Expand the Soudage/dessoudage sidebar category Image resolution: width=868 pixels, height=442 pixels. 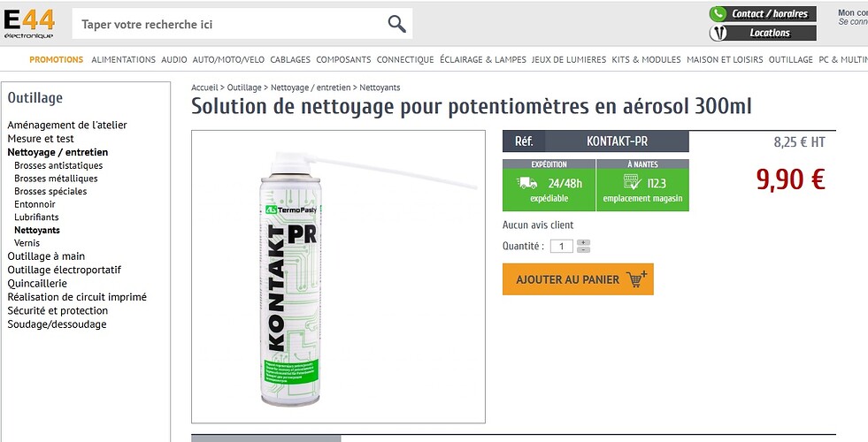57,324
